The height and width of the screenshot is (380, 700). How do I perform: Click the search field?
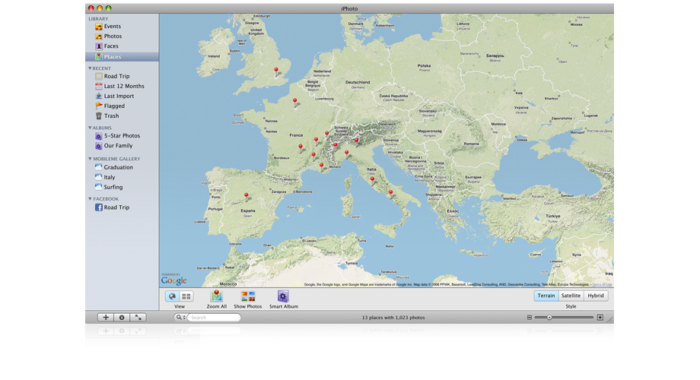click(213, 317)
